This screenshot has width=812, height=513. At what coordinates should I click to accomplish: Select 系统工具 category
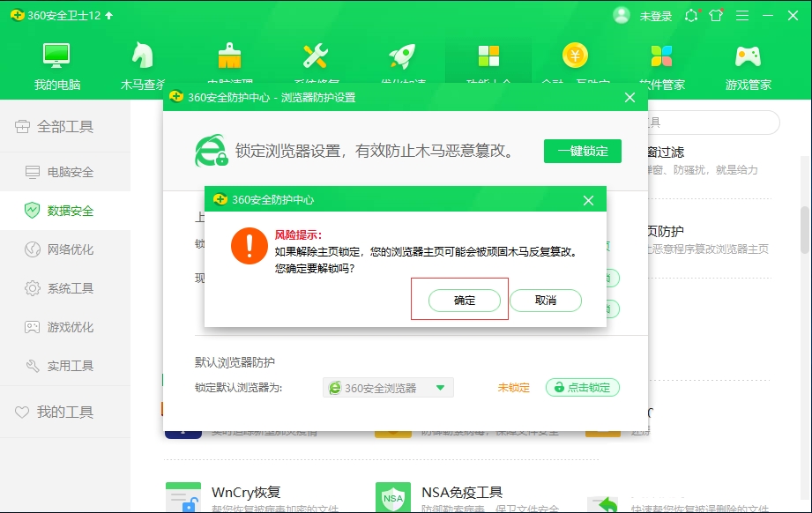(65, 288)
